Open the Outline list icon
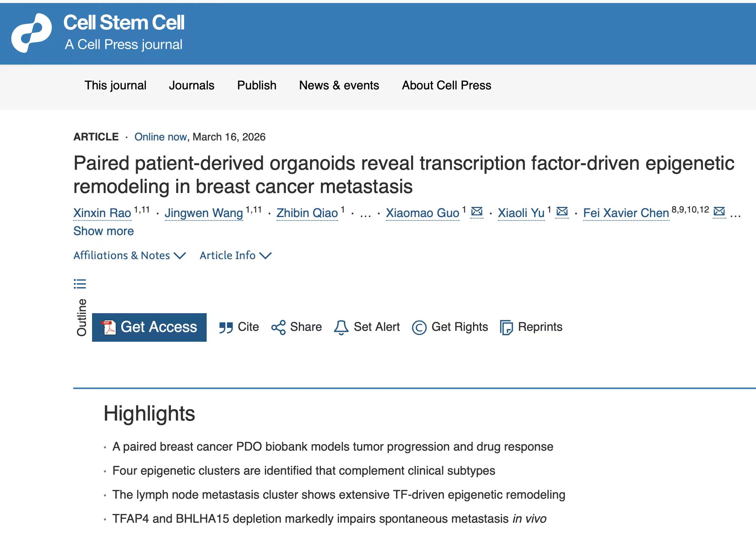 pos(80,284)
